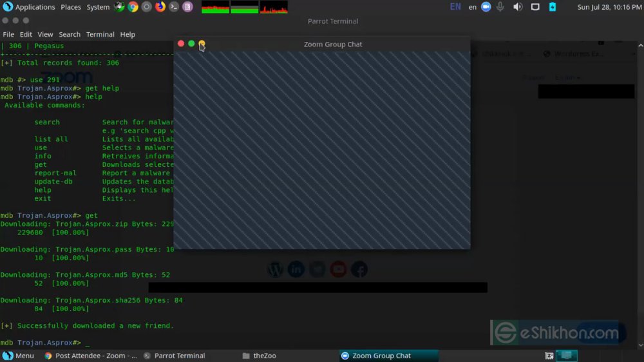
Task: Open the purple notes launcher icon
Action: coord(187,7)
